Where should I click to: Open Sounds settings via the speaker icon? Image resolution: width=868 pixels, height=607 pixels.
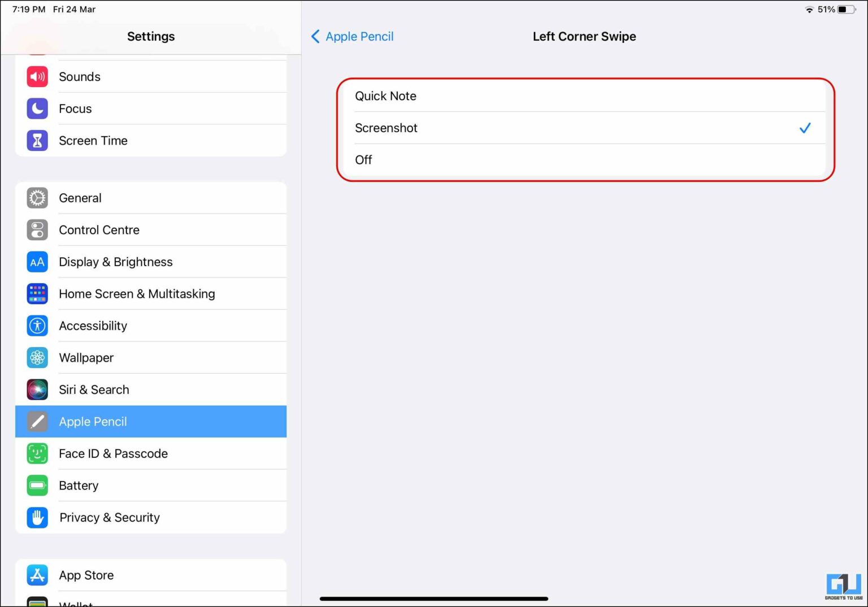pyautogui.click(x=37, y=76)
